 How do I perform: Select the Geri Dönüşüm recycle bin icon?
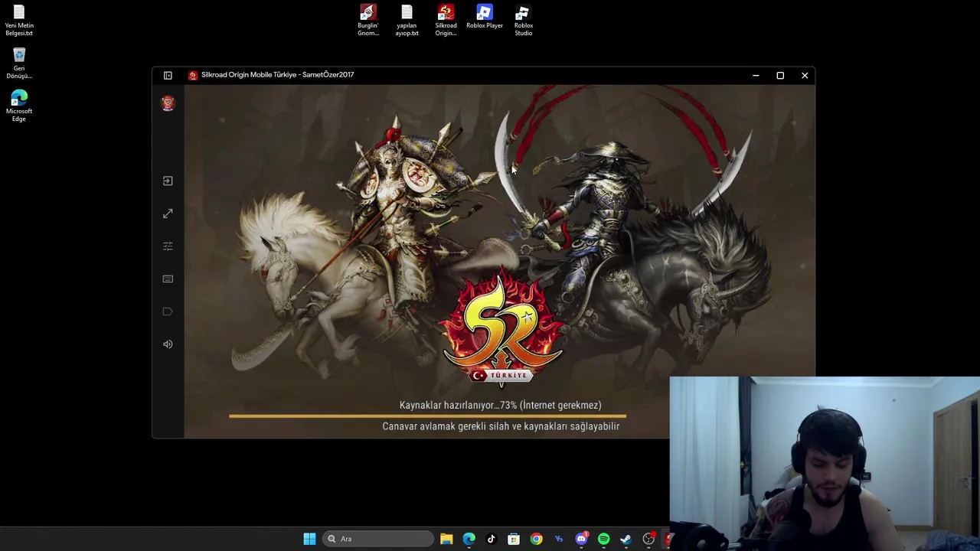(x=19, y=64)
